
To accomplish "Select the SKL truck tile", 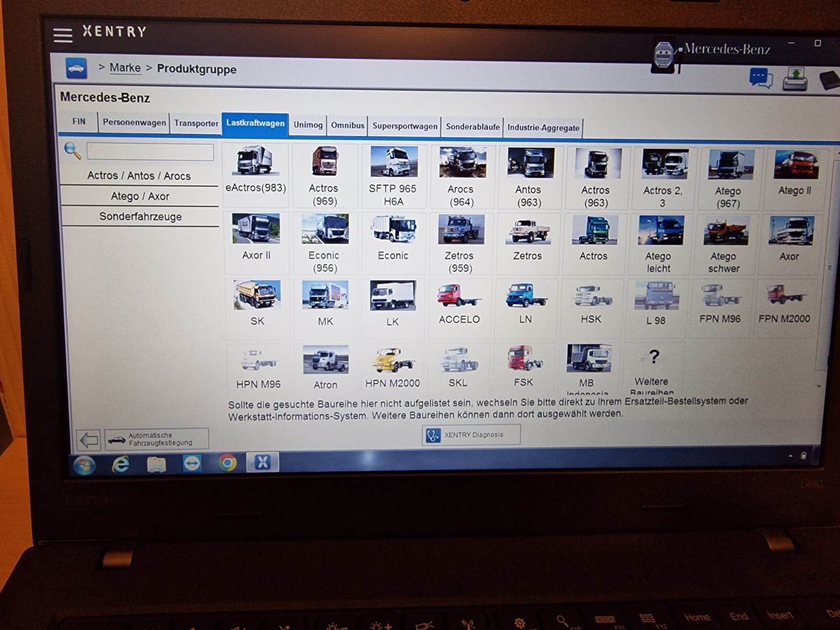I will click(458, 368).
